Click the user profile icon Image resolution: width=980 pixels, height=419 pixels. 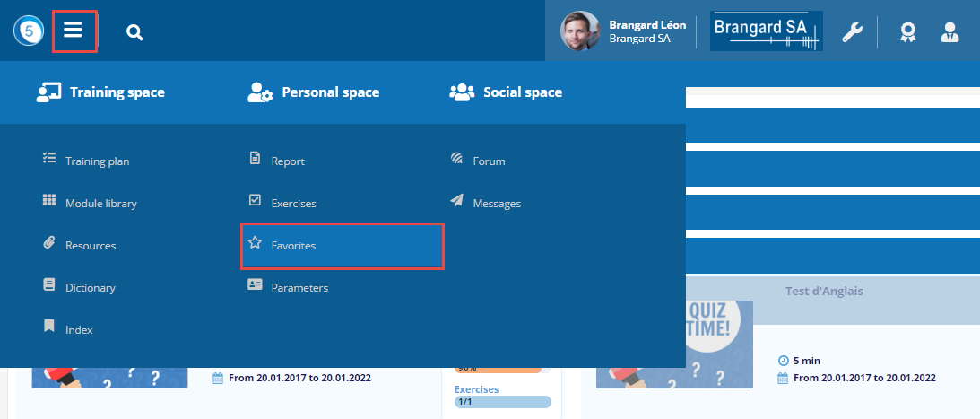[x=950, y=32]
